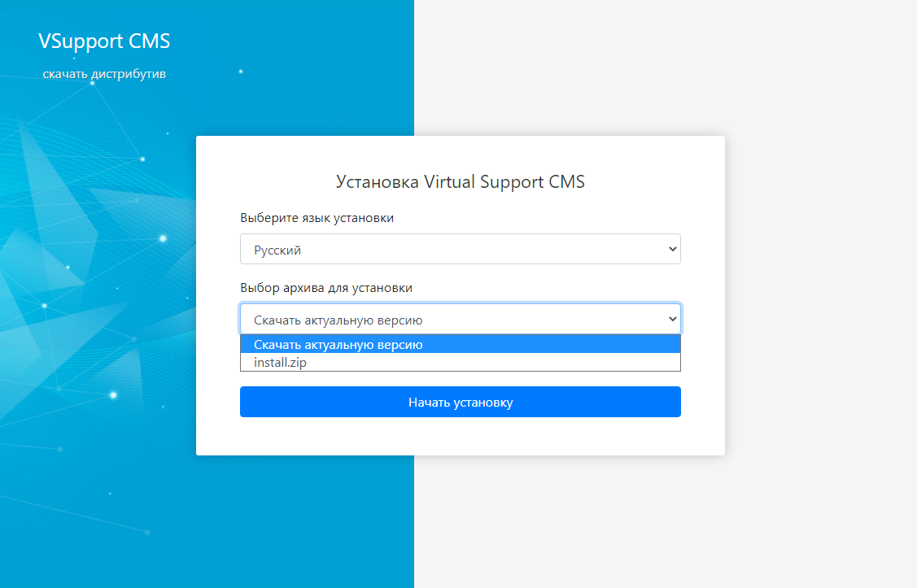Click the VSupport CMS logo title
The image size is (917, 588).
(x=104, y=41)
